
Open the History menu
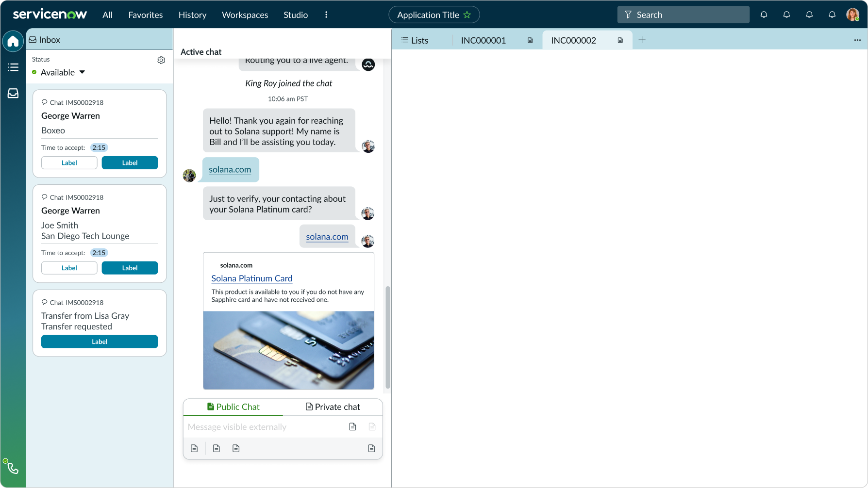(x=192, y=15)
